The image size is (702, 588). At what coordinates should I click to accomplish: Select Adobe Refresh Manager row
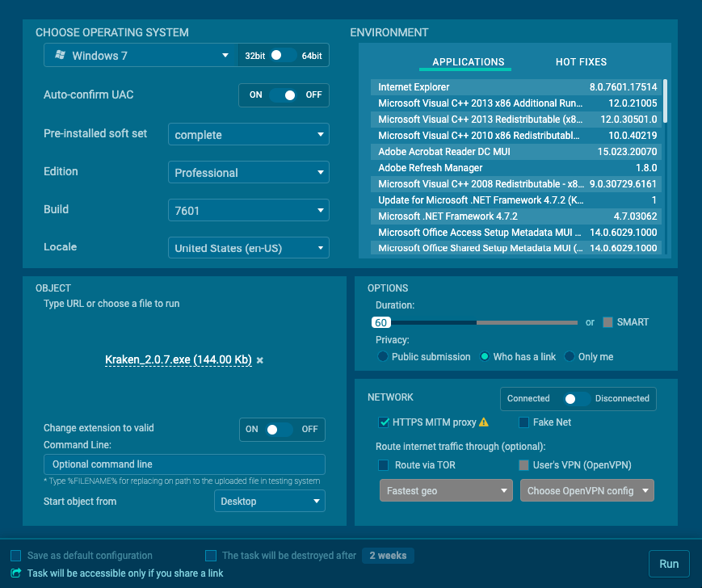pyautogui.click(x=515, y=168)
